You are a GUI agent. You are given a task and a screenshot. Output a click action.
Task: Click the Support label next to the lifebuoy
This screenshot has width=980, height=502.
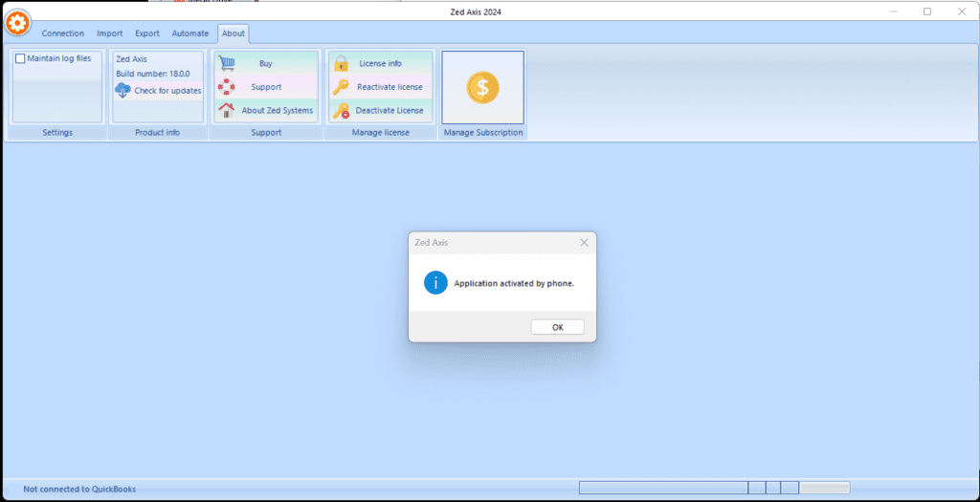(266, 87)
